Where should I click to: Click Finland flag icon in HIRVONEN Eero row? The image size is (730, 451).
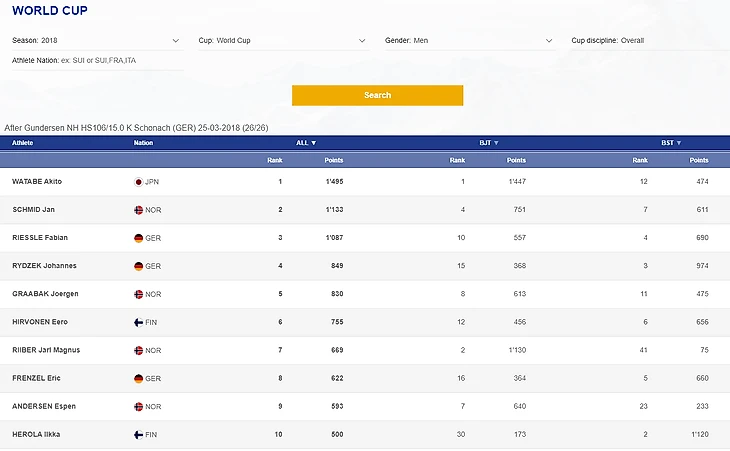(x=139, y=322)
